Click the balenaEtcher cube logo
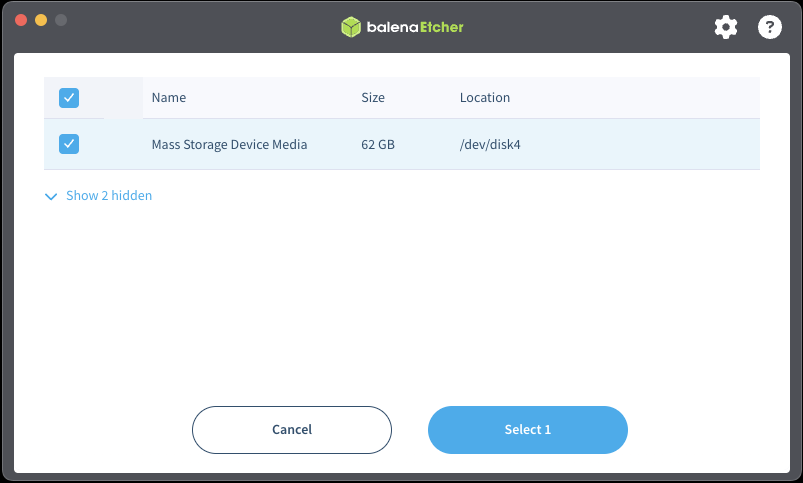The image size is (803, 483). 351,27
